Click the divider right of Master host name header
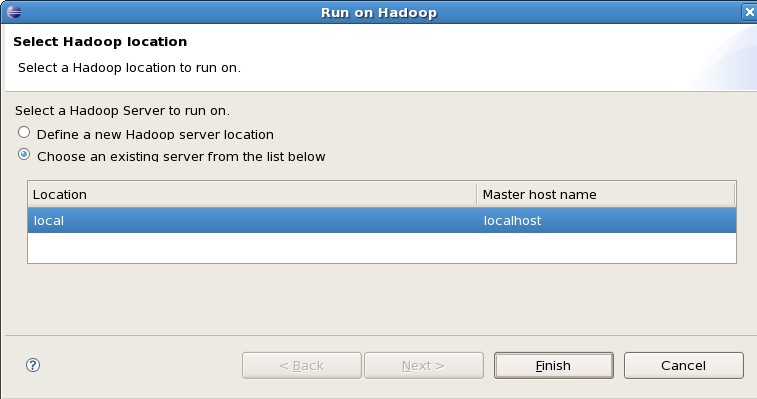The width and height of the screenshot is (757, 399). [x=734, y=195]
